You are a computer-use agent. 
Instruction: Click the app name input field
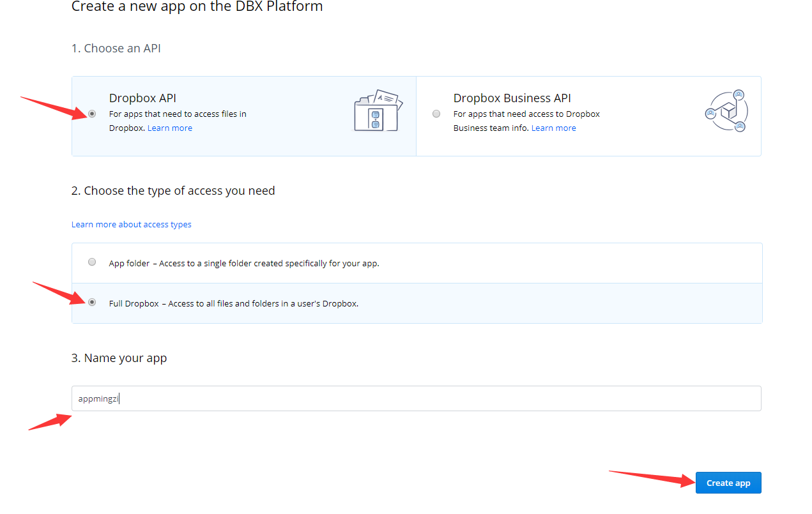tap(417, 398)
